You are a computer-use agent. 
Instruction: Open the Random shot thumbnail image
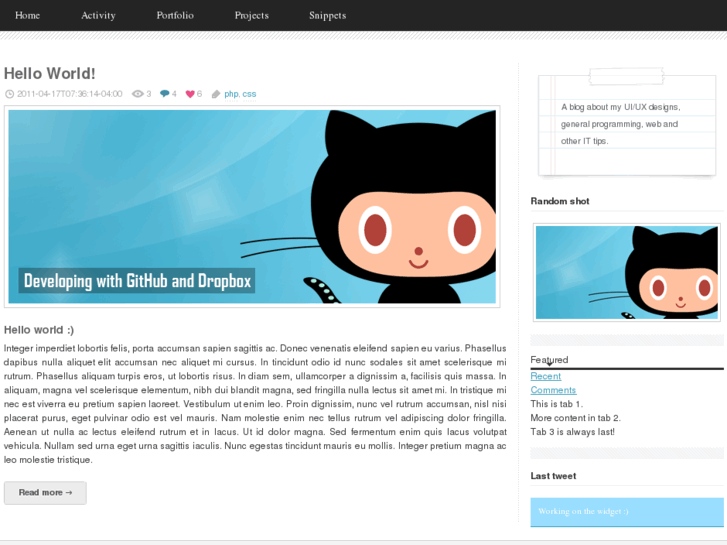(627, 272)
